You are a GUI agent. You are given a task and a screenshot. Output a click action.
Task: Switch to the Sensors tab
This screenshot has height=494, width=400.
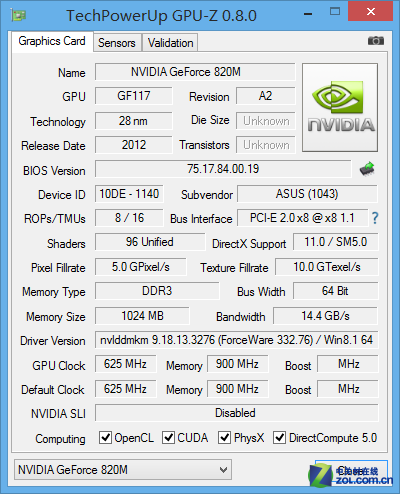117,43
